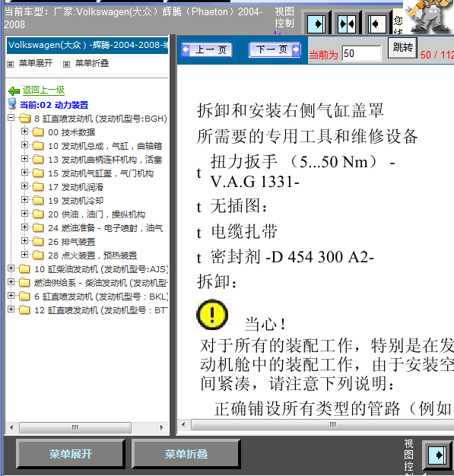
Task: Expand 燃油供给系 - 柴油发动机 node
Action: 11,282
